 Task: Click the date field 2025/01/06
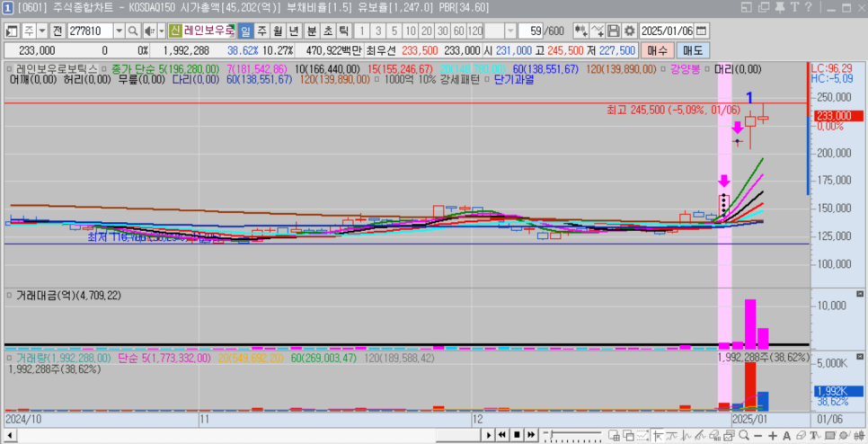pos(667,31)
